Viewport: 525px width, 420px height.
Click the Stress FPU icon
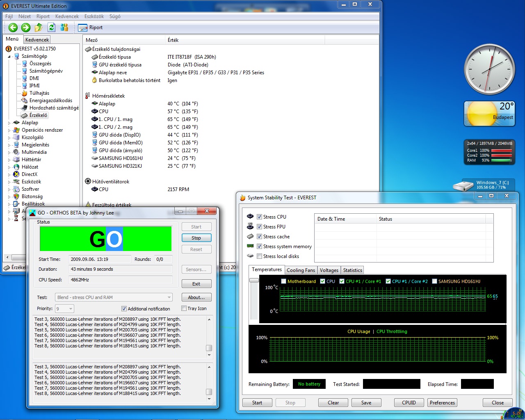250,226
